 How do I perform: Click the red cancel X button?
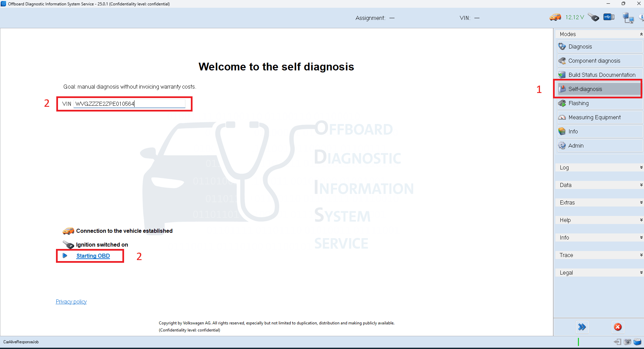618,327
